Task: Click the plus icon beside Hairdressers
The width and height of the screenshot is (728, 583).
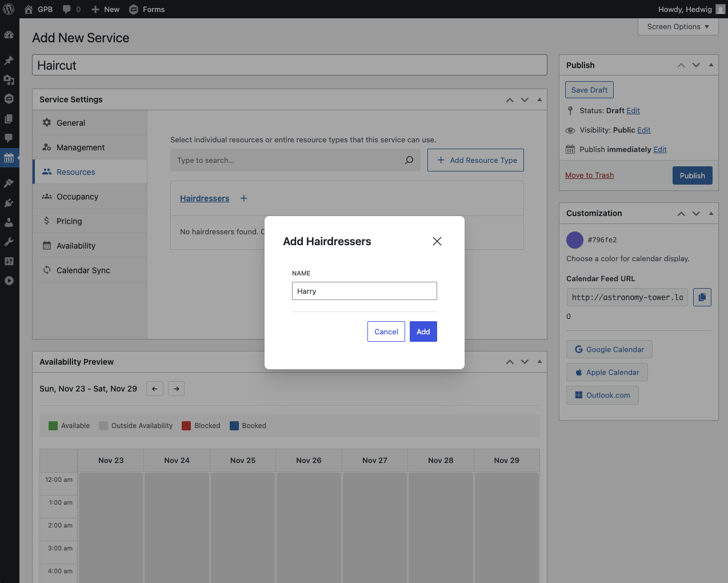Action: (244, 198)
